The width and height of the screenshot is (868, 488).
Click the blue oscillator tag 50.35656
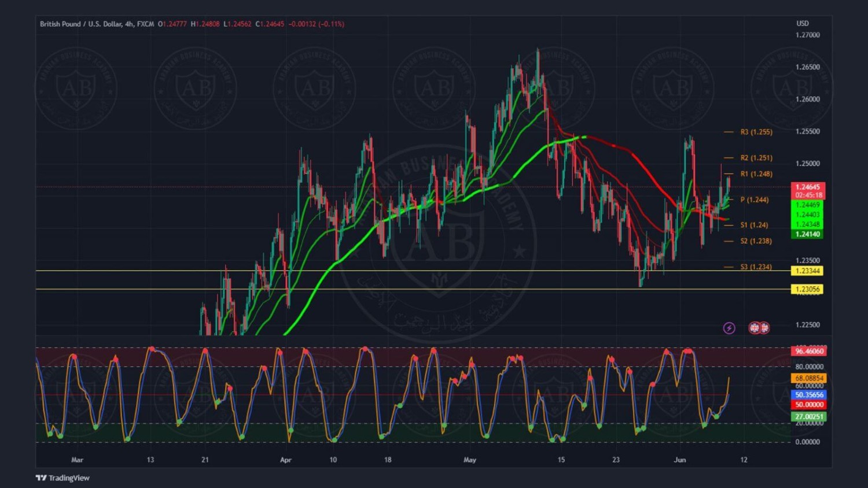pos(809,395)
